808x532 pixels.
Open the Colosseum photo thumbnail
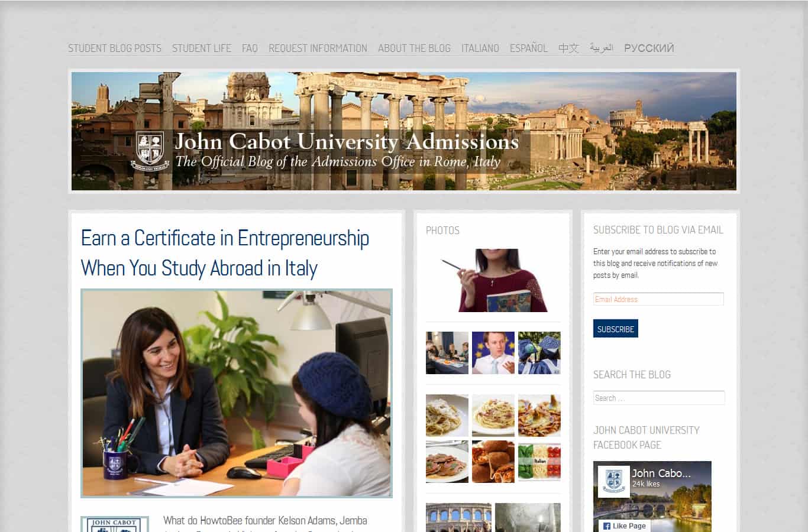pos(458,518)
